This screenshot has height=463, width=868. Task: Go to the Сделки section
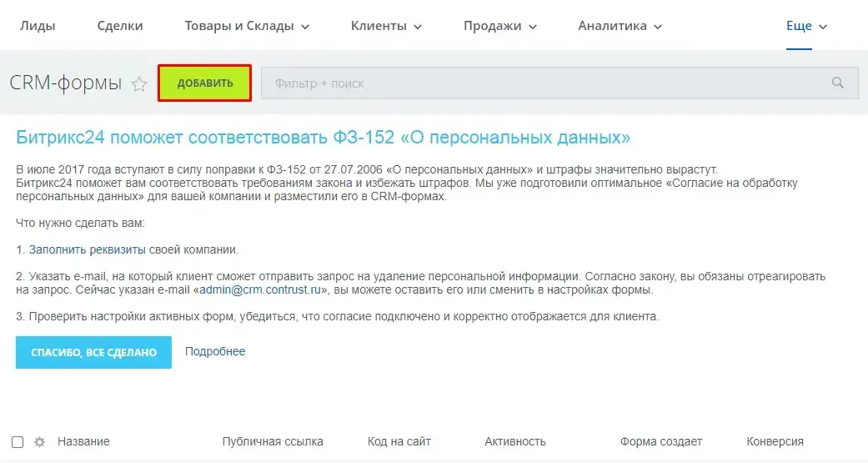coord(120,26)
